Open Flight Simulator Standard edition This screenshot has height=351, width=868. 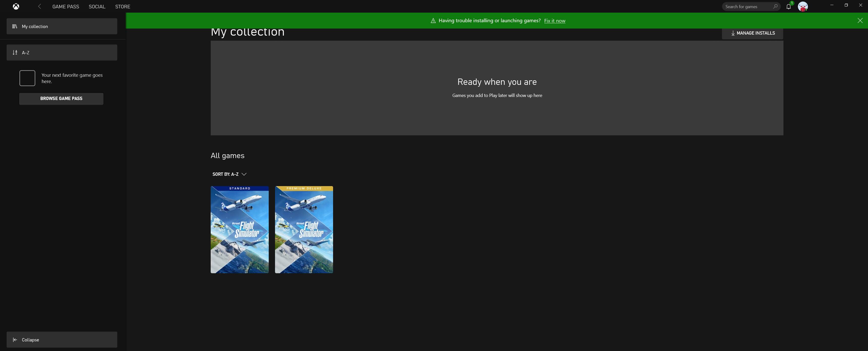click(x=239, y=230)
